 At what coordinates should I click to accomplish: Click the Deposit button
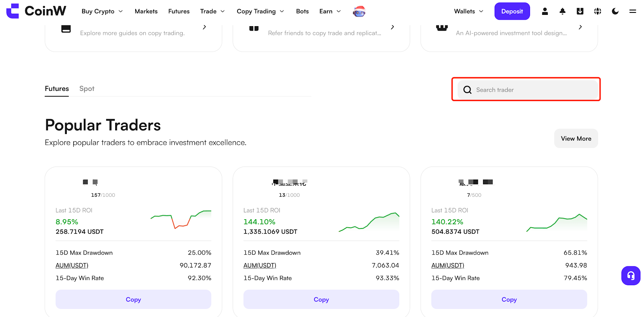[512, 11]
